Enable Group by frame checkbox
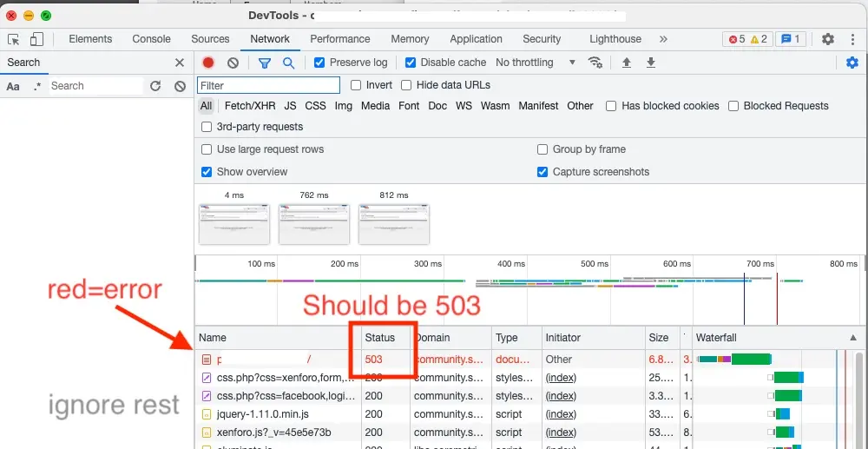The height and width of the screenshot is (449, 868). pyautogui.click(x=542, y=149)
